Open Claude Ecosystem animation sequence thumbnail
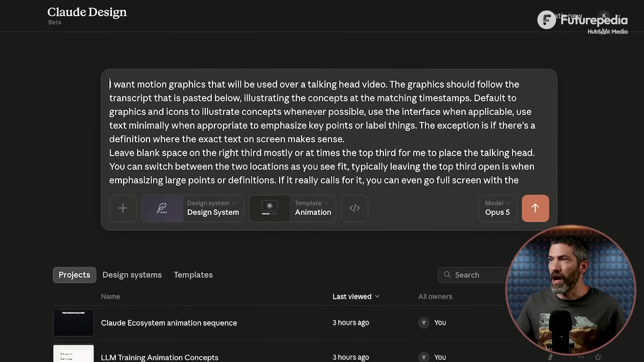The image size is (644, 362). (73, 323)
